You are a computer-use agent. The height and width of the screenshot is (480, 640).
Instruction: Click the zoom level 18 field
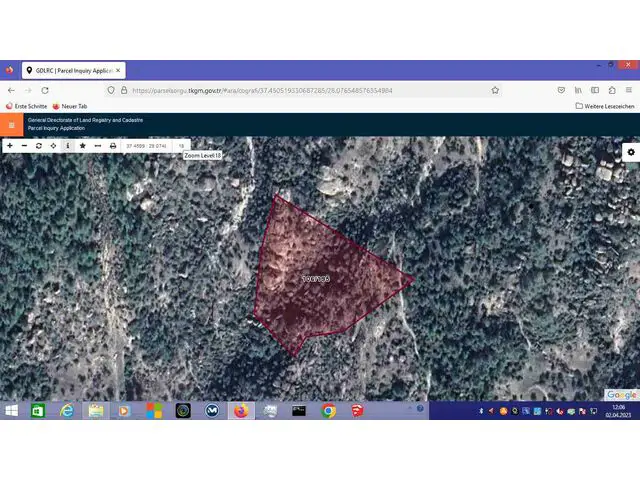pos(183,146)
